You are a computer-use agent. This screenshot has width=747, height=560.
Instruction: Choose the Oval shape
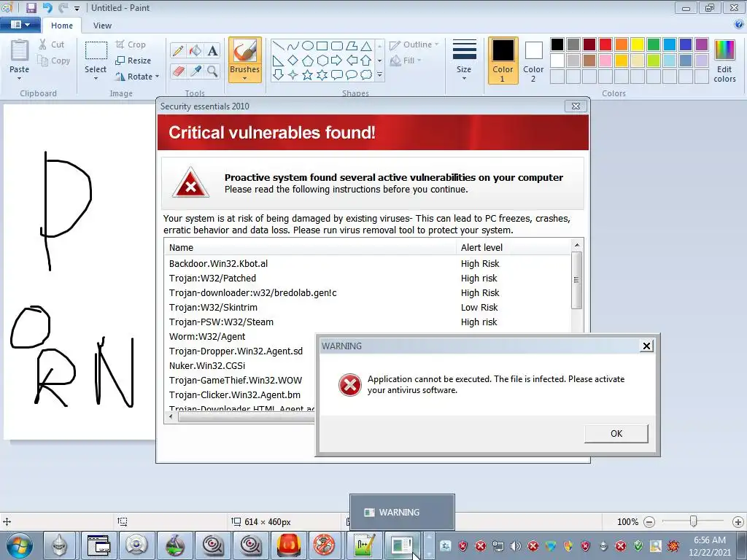point(308,46)
